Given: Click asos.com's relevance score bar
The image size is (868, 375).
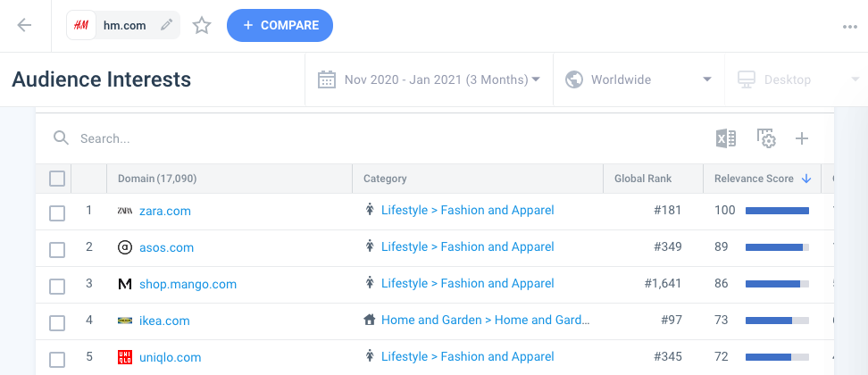Looking at the screenshot, I should pos(777,246).
